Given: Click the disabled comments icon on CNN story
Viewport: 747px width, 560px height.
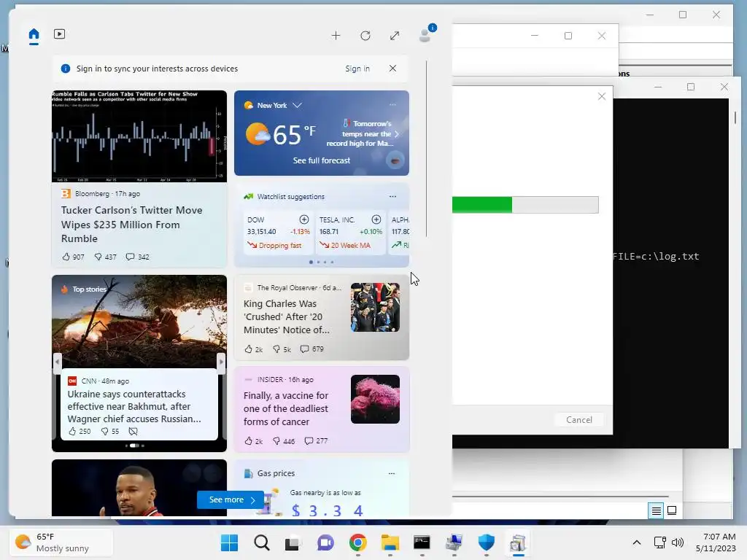Looking at the screenshot, I should [133, 432].
